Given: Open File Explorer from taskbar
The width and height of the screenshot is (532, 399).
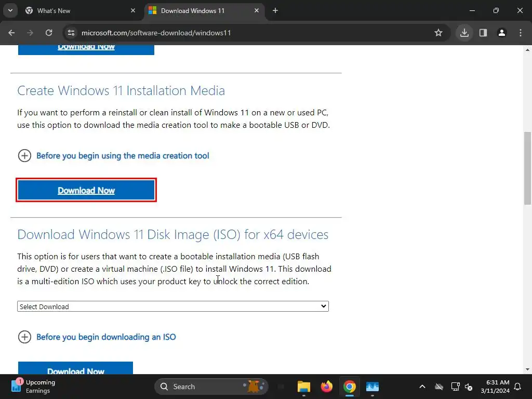Looking at the screenshot, I should pos(303,387).
